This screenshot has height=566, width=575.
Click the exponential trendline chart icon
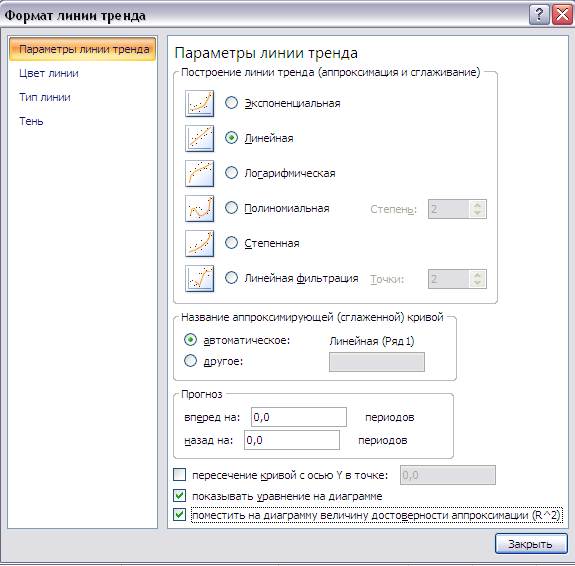click(x=199, y=103)
